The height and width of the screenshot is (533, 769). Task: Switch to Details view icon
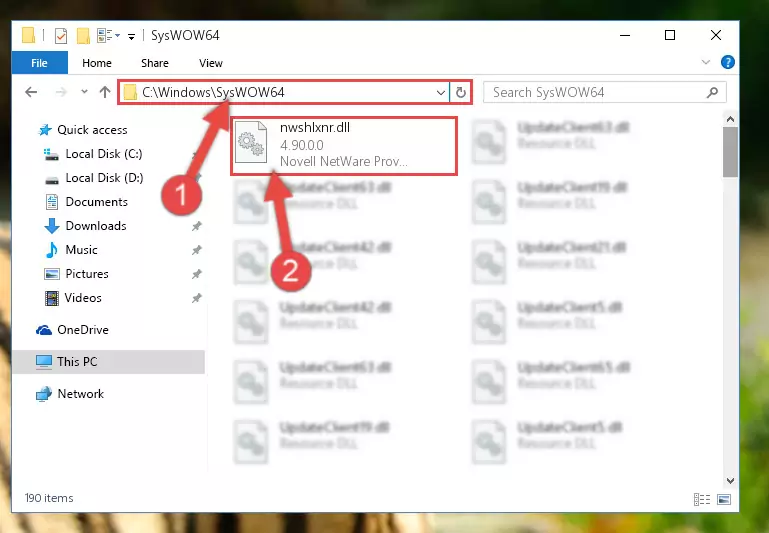point(702,500)
